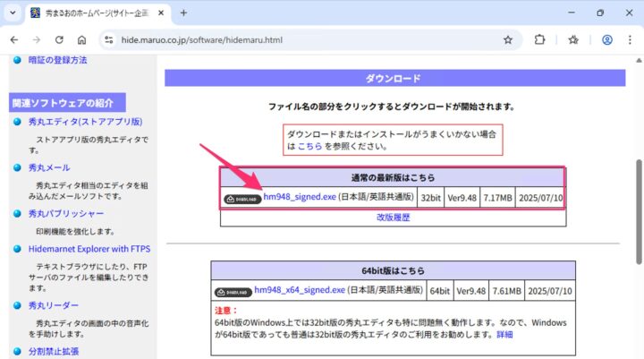This screenshot has height=359, width=644.
Task: Open the bookmarks list star icon
Action: click(x=573, y=40)
